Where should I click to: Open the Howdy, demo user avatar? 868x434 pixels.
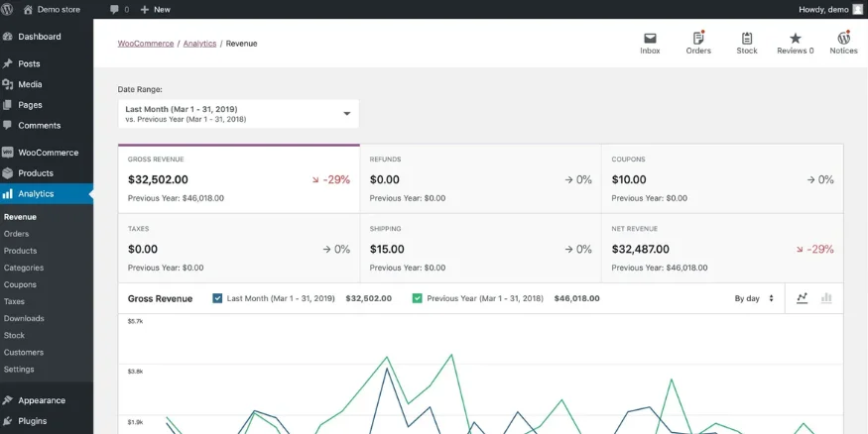point(857,9)
